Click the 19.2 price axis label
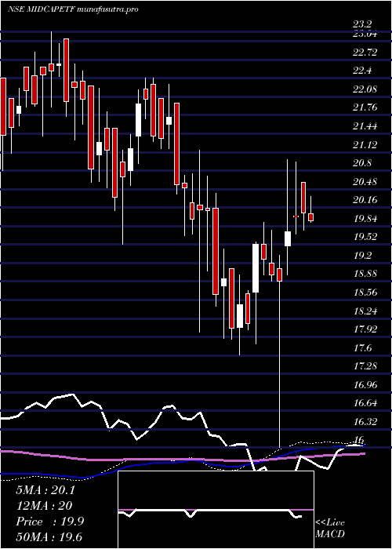This screenshot has width=392, height=549. point(362,255)
